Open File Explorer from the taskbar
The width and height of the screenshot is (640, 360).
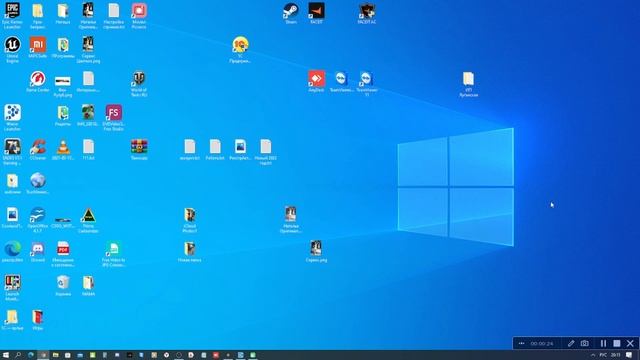tap(56, 355)
